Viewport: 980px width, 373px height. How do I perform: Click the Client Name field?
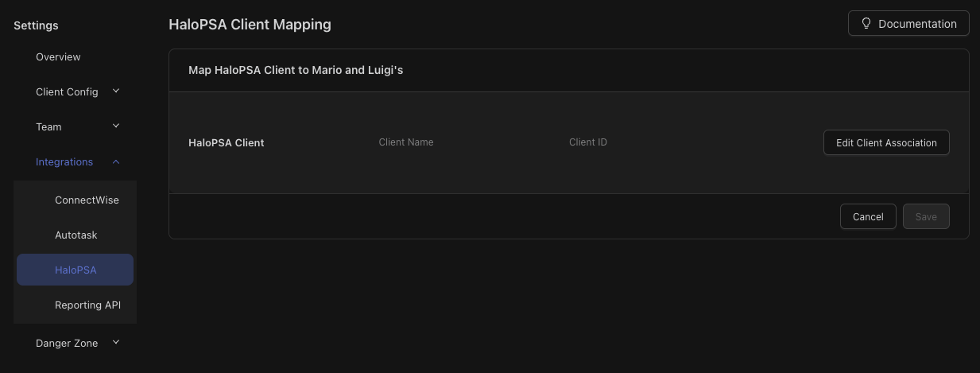coord(406,143)
